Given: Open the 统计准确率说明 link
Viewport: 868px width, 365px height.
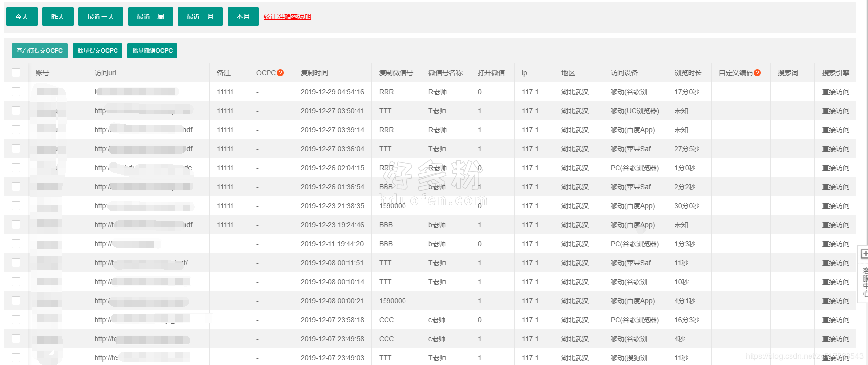Looking at the screenshot, I should point(287,17).
